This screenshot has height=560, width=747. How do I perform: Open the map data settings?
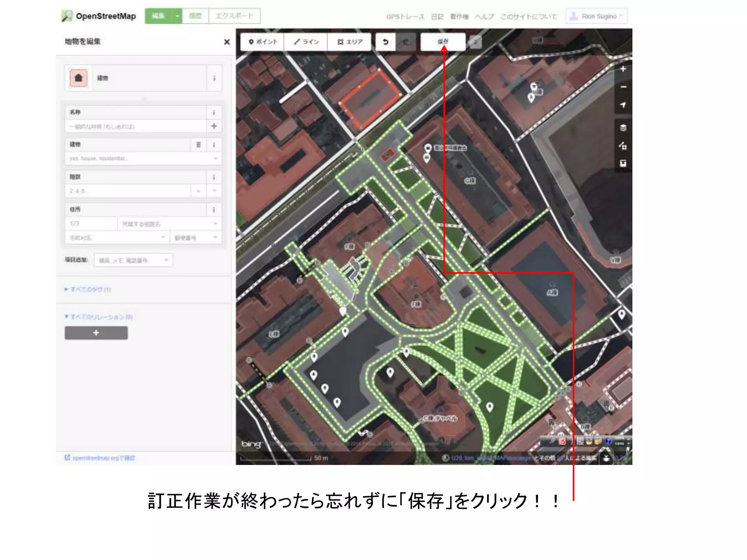pos(623,146)
